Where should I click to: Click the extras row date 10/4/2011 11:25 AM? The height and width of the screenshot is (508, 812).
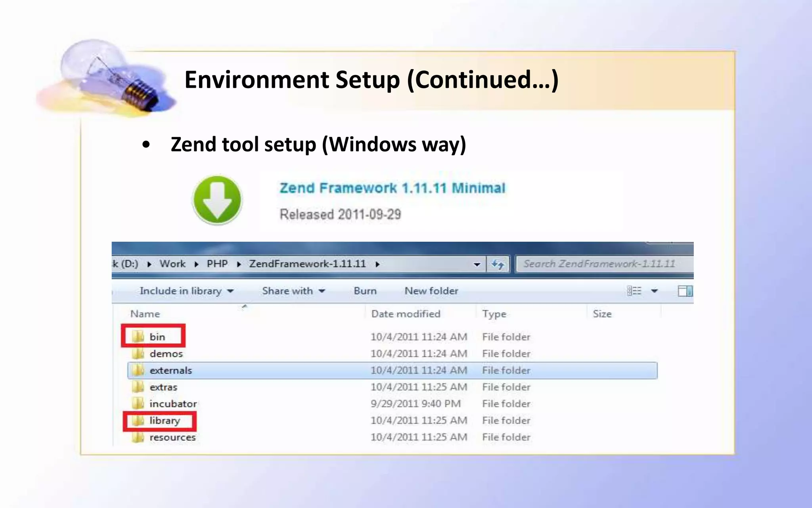pyautogui.click(x=419, y=387)
